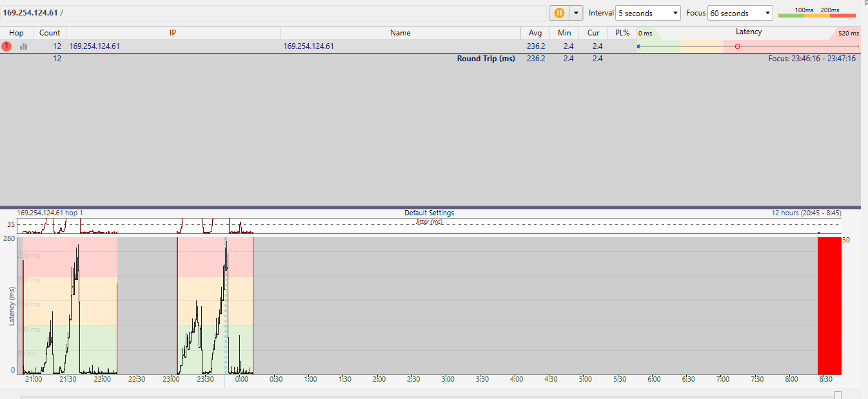This screenshot has height=399, width=868.
Task: Pause the ping trace
Action: 558,13
